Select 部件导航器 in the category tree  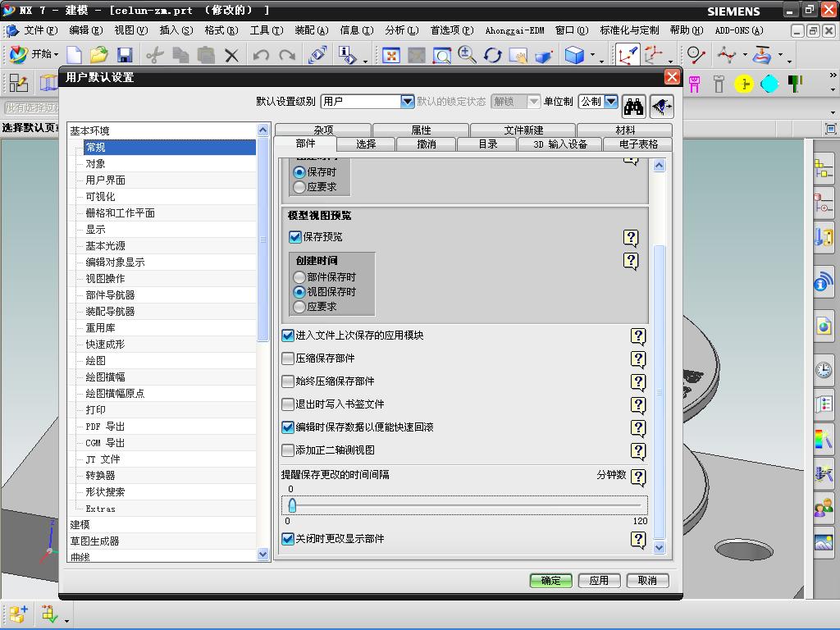coord(111,295)
